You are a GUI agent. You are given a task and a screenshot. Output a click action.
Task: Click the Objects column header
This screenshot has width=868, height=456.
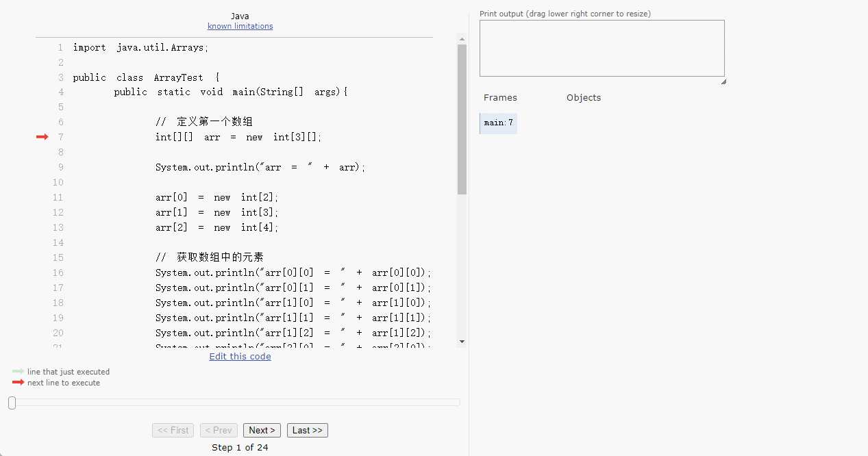(x=583, y=97)
